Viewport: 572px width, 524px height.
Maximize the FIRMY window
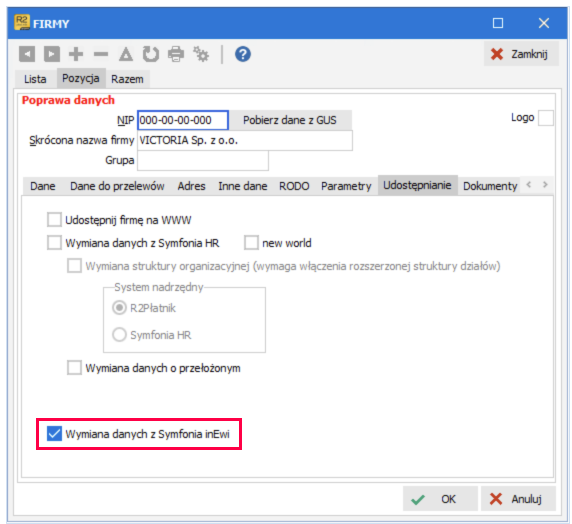coord(498,23)
